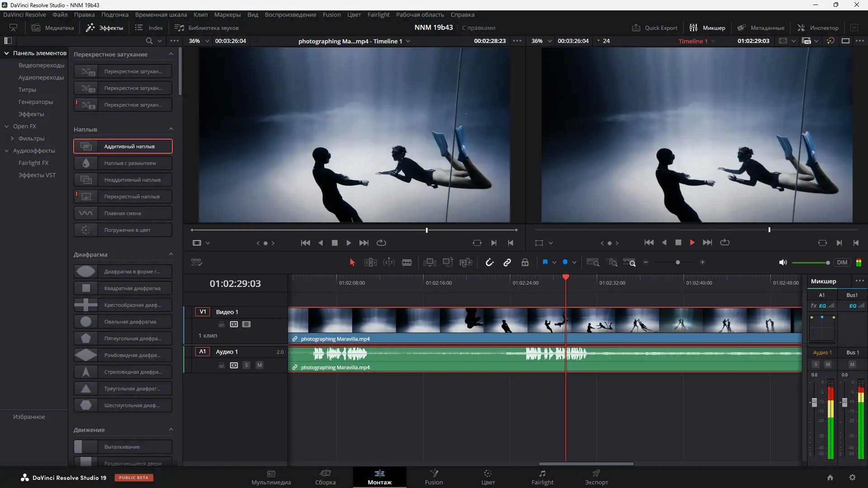Image resolution: width=868 pixels, height=488 pixels.
Task: Open the Fusion menu
Action: [331, 14]
